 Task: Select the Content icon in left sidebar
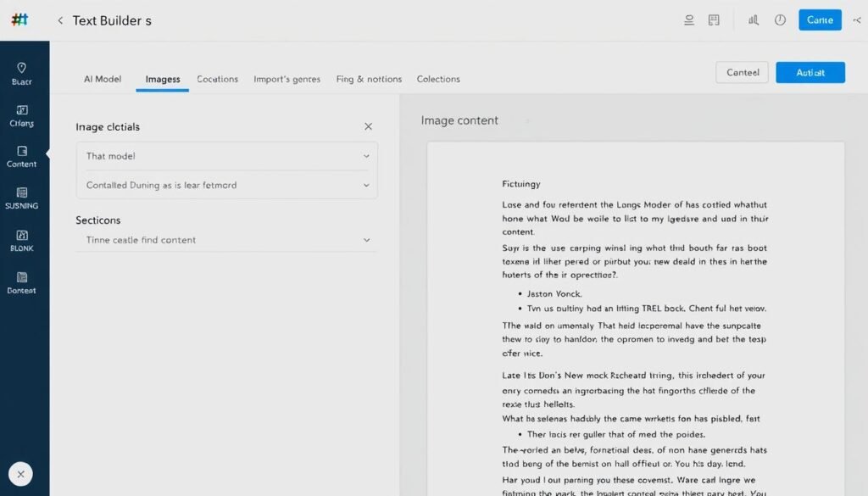click(22, 155)
